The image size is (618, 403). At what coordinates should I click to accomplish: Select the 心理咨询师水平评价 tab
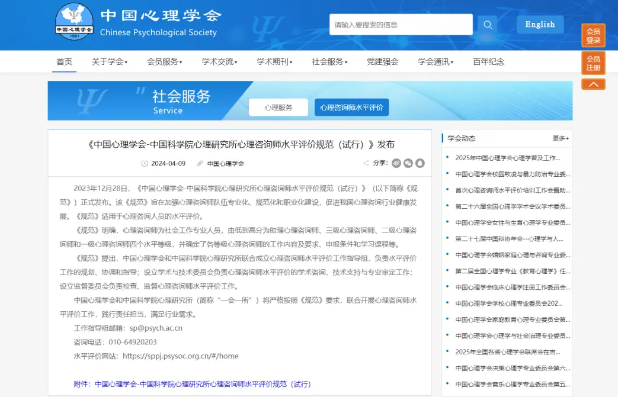[352, 107]
